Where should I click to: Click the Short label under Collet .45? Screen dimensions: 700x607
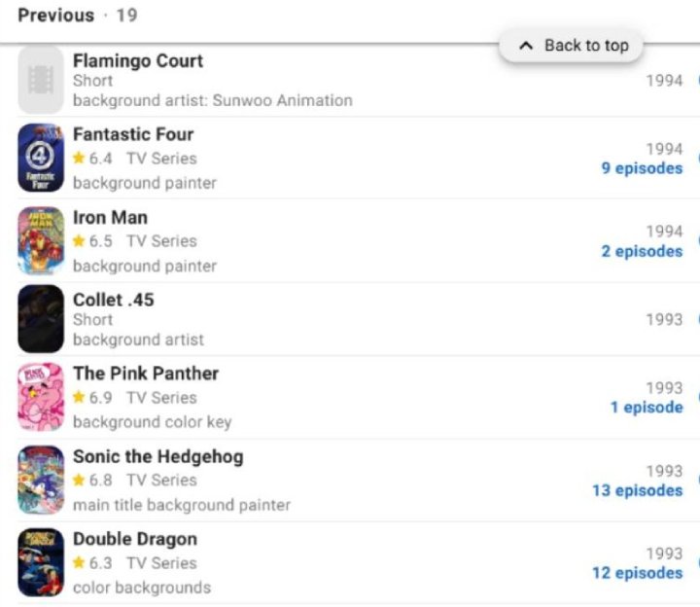93,320
